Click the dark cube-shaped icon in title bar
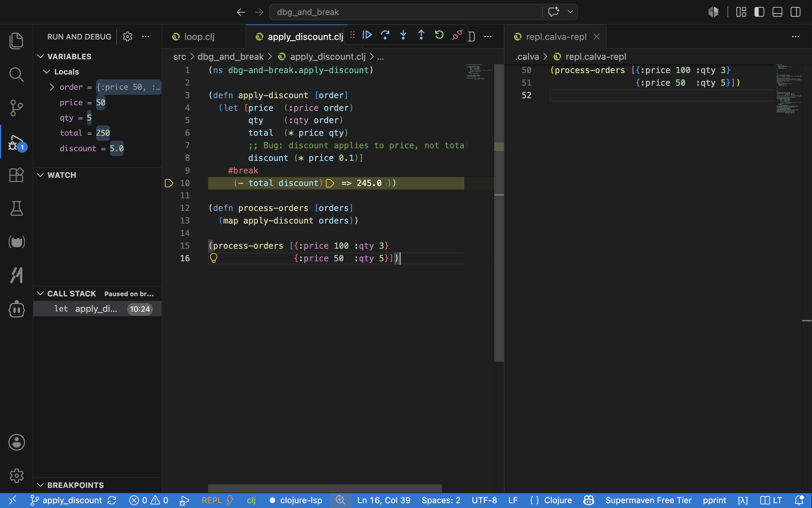This screenshot has height=508, width=812. (x=713, y=12)
